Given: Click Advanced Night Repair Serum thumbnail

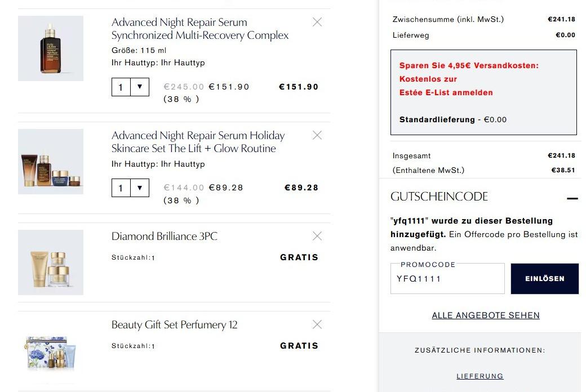Looking at the screenshot, I should click(51, 48).
